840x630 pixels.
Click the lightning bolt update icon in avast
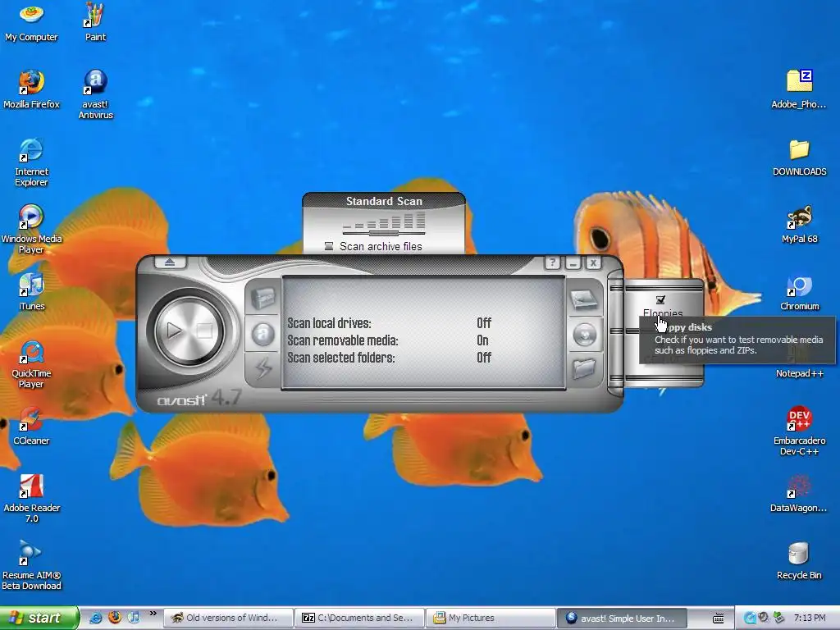[262, 368]
